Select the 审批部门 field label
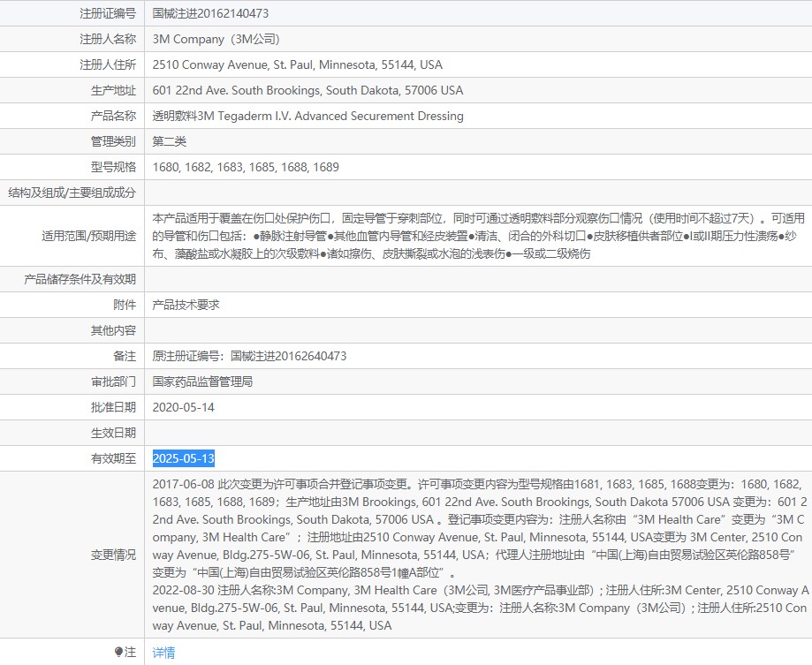812x665 pixels. [x=113, y=382]
